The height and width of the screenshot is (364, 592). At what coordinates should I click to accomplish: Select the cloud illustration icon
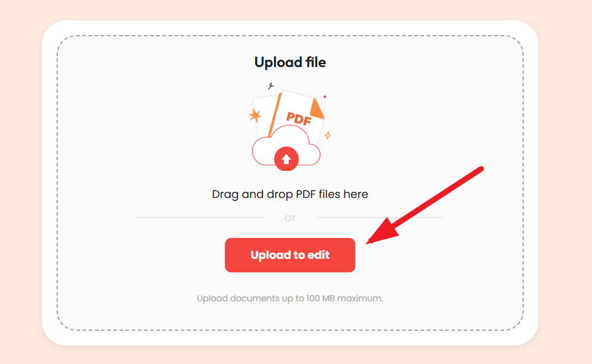tap(286, 148)
